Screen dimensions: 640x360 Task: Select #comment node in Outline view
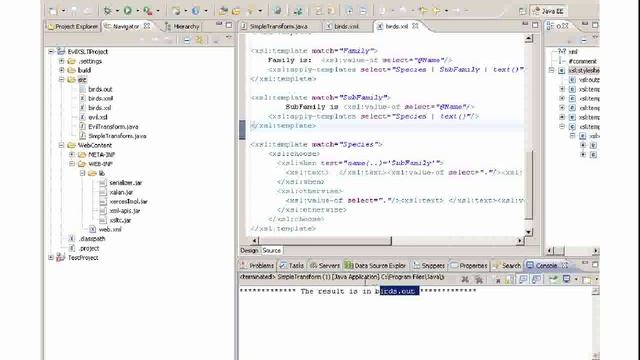pyautogui.click(x=582, y=61)
